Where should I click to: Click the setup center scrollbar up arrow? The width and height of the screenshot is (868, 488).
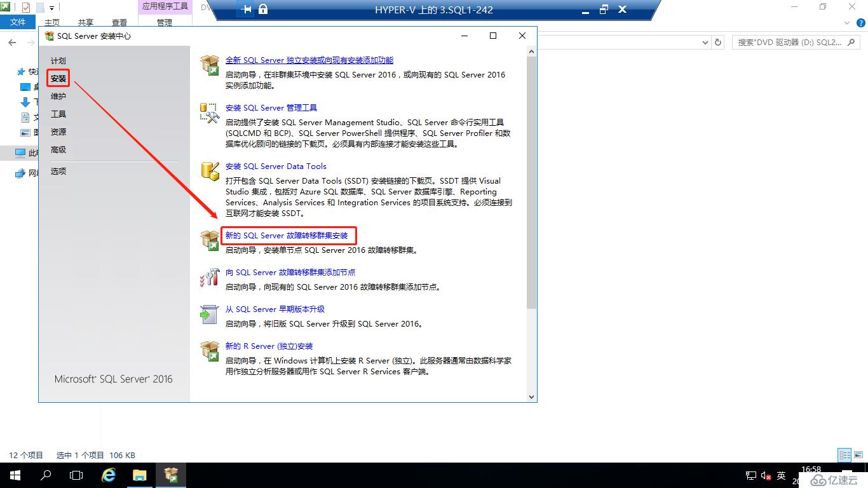click(x=532, y=51)
